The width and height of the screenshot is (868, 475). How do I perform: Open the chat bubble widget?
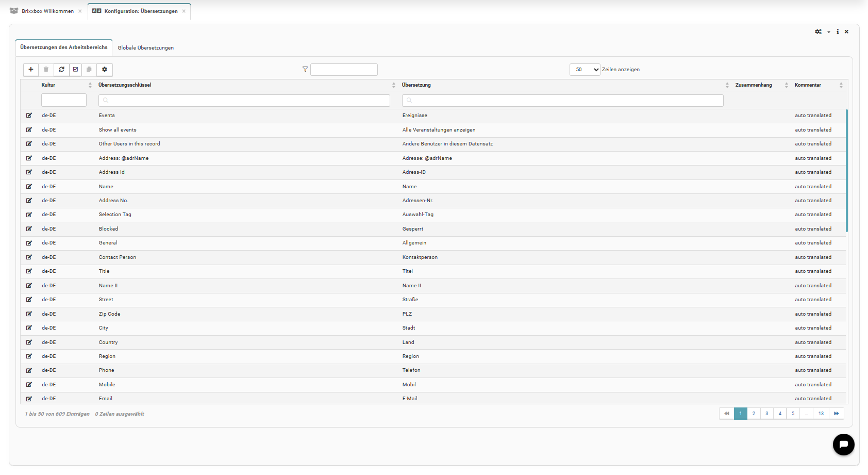[843, 444]
